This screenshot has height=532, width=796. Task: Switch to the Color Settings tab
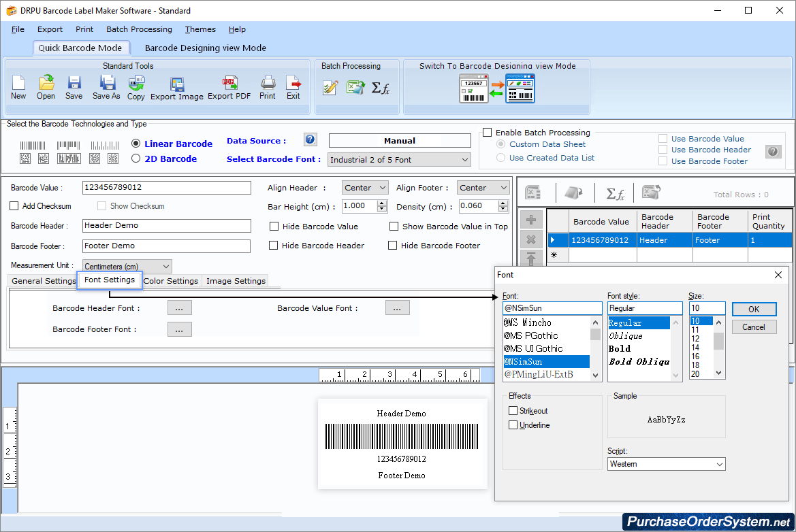click(x=171, y=280)
